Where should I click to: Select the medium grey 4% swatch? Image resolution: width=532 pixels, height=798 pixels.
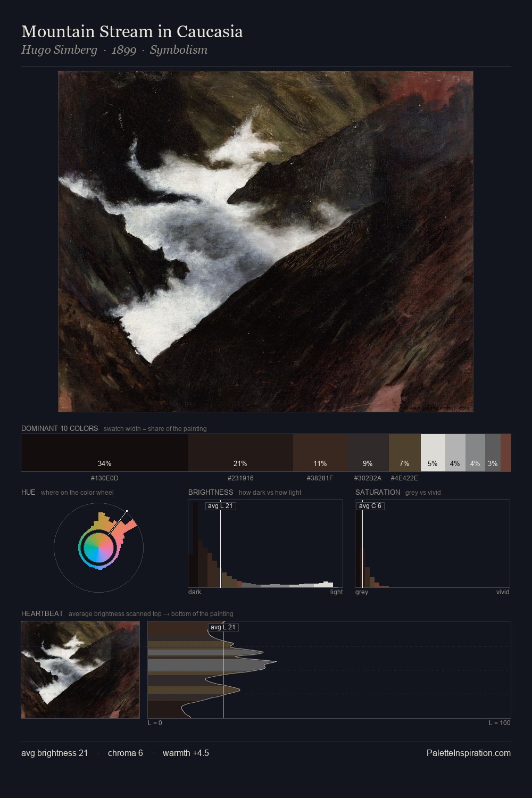point(475,453)
